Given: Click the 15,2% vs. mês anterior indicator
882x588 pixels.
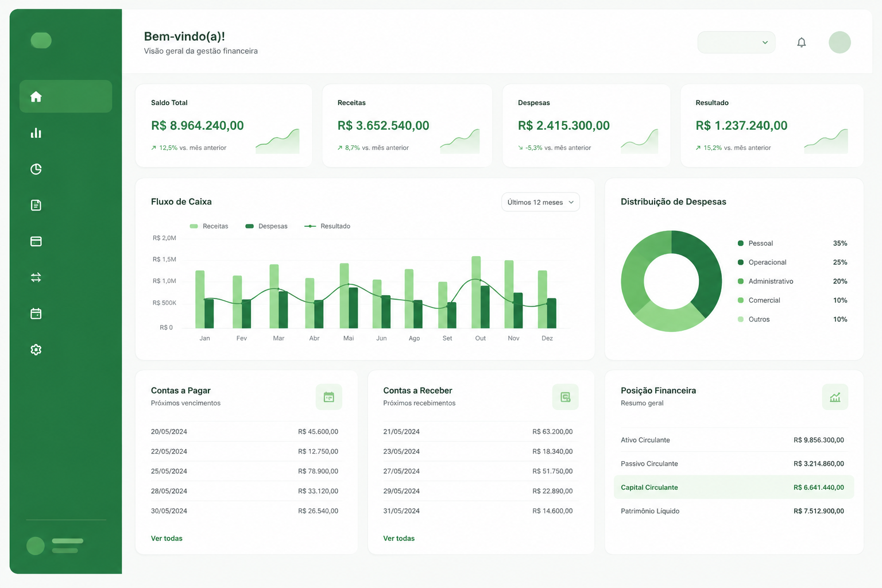Looking at the screenshot, I should (x=733, y=148).
